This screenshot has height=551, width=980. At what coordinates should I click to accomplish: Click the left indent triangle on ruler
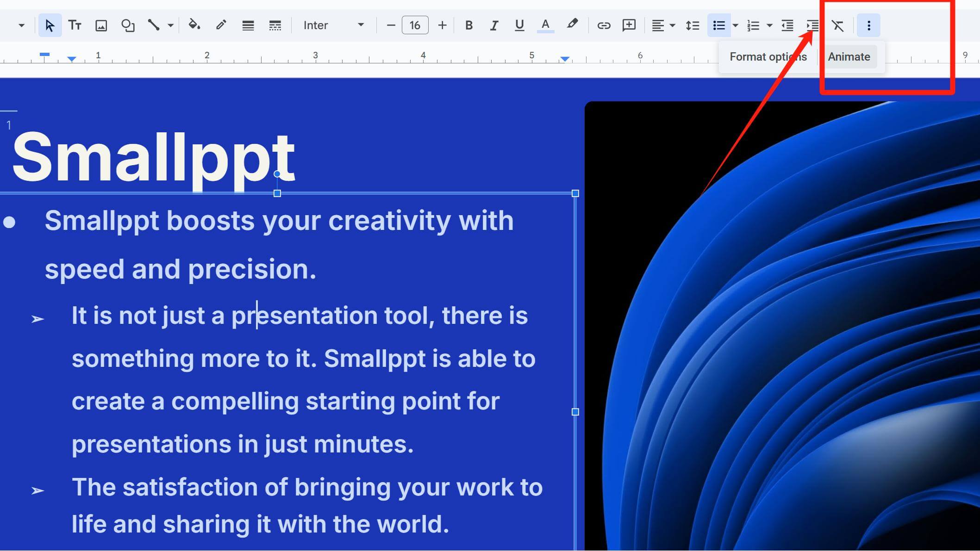click(71, 59)
